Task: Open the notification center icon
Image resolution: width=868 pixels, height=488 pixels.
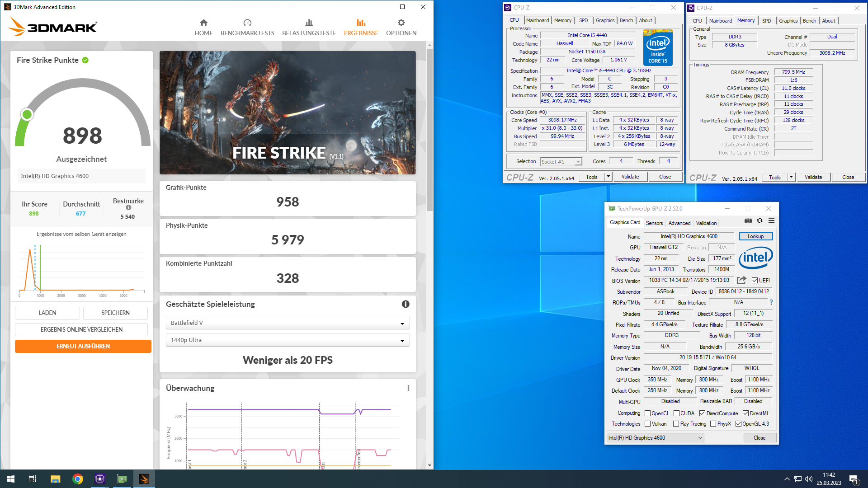Action: pyautogui.click(x=854, y=479)
